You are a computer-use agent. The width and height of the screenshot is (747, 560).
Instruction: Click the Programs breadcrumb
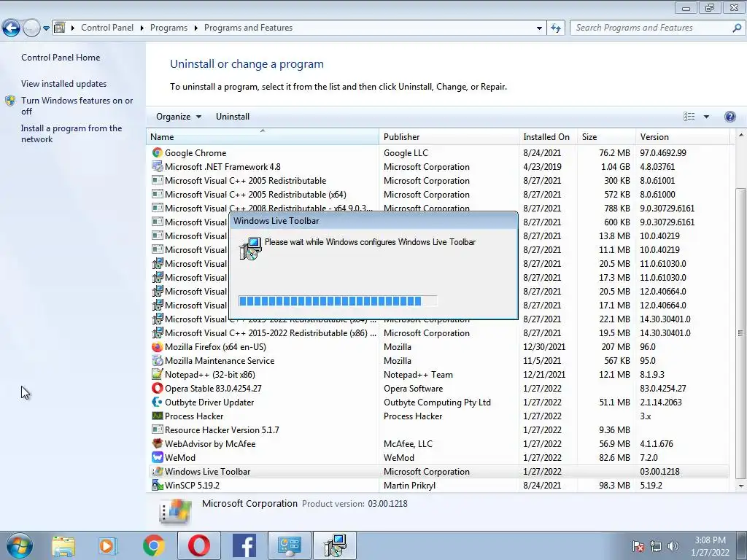coord(169,28)
